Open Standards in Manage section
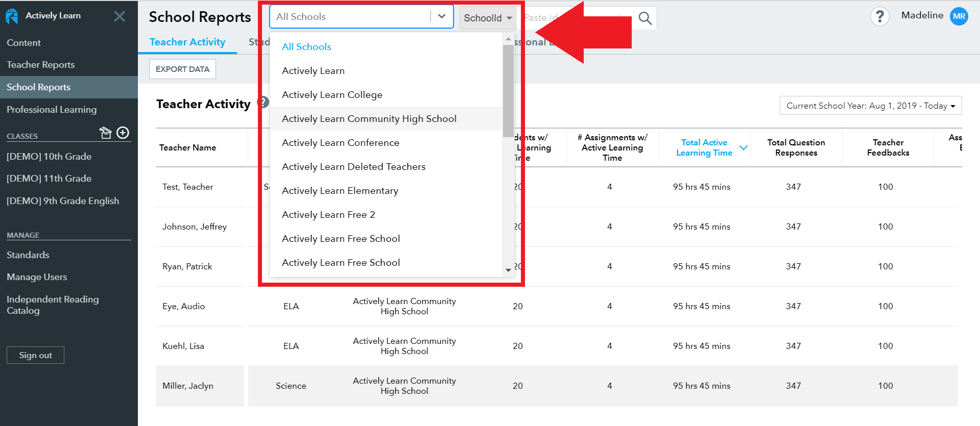980x426 pixels. tap(28, 255)
